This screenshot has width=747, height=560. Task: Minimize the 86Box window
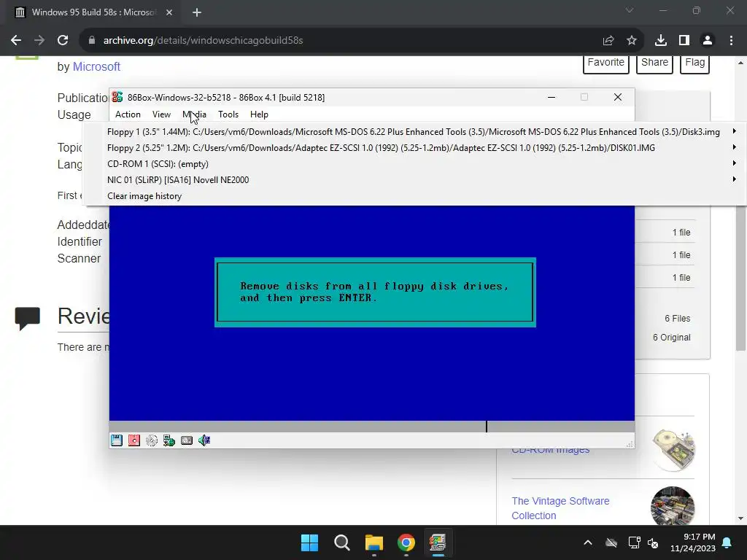(551, 97)
